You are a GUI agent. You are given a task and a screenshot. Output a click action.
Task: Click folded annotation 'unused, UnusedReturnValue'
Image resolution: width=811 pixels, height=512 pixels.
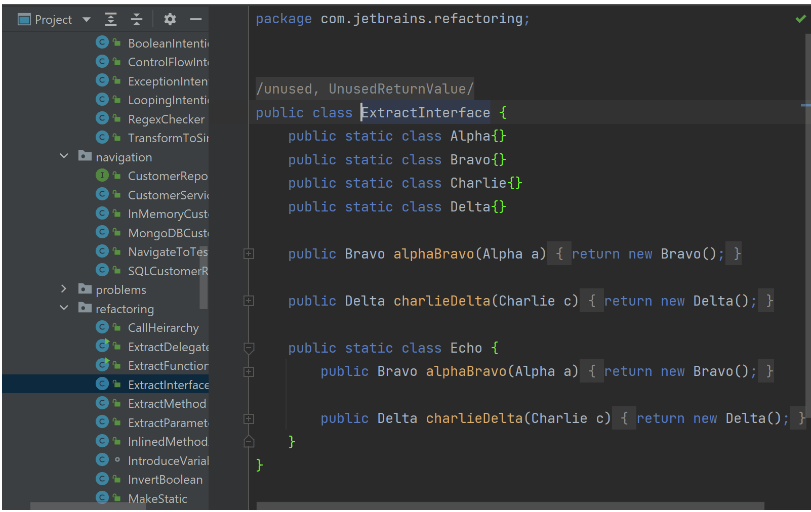click(x=365, y=89)
